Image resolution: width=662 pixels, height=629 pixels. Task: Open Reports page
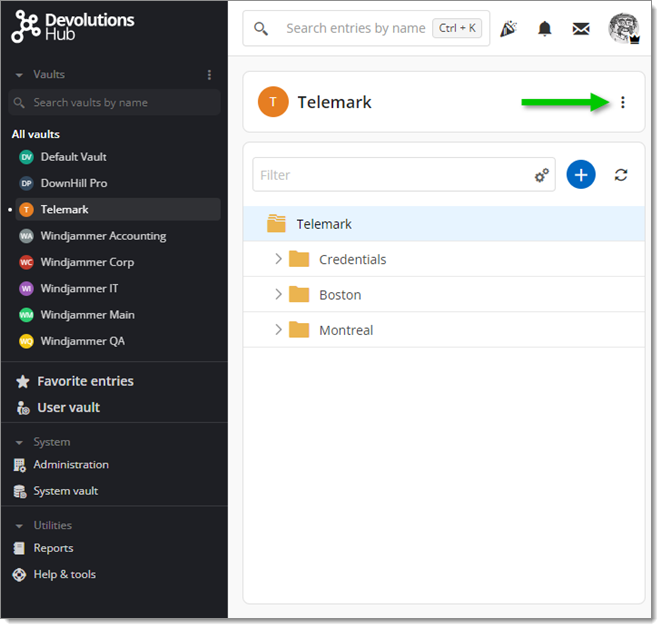click(53, 548)
